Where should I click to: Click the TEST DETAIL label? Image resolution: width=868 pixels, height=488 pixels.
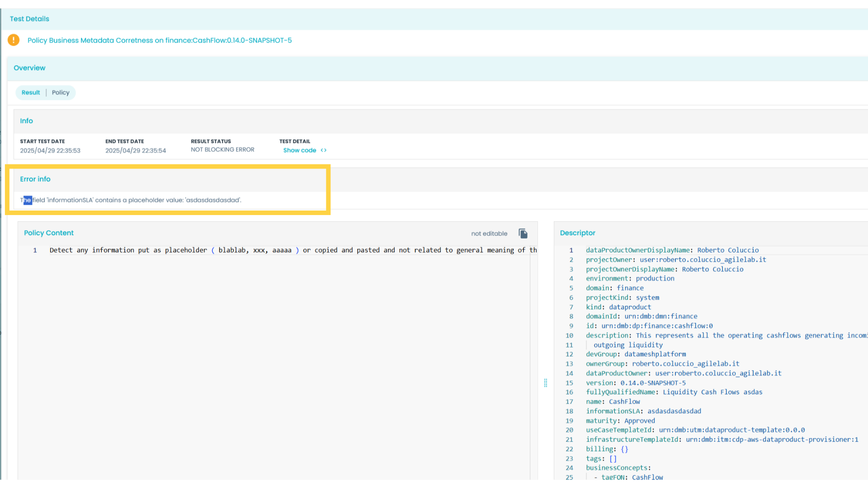point(295,141)
